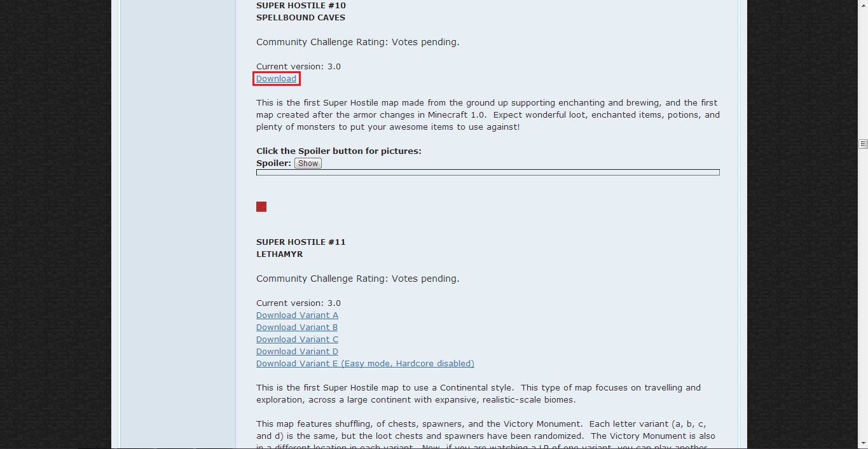
Task: Select Spellbound Caves Community Challenge Rating text
Action: (x=357, y=42)
